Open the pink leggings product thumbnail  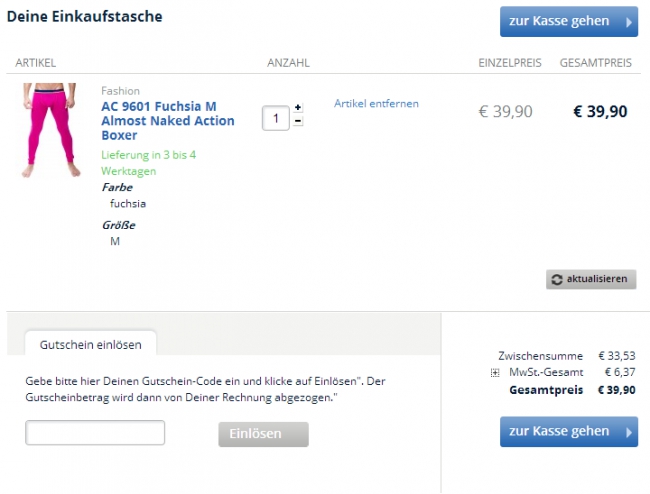(x=45, y=130)
